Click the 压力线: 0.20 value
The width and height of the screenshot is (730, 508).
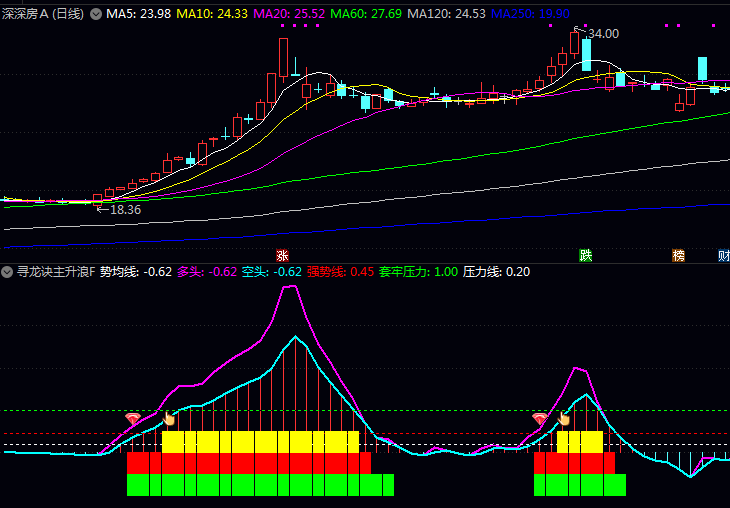point(496,272)
